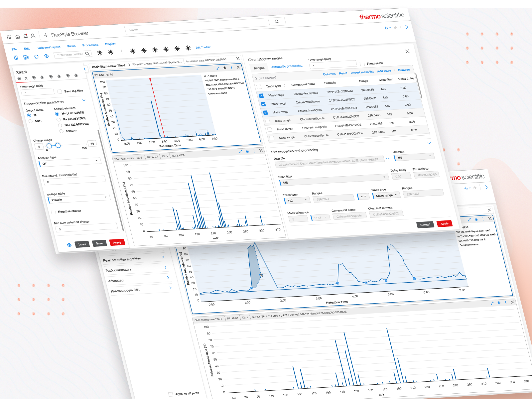Screen dimensions: 532x399
Task: Open the app grid launcher icon
Action: pos(9,37)
